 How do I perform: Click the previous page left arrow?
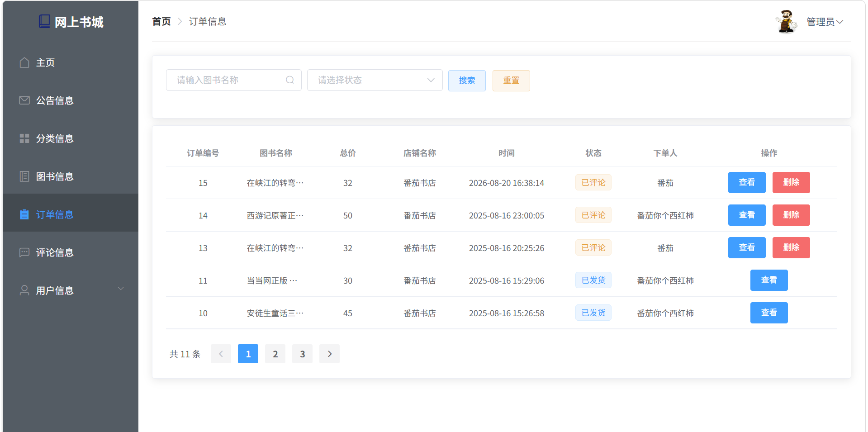pyautogui.click(x=221, y=354)
